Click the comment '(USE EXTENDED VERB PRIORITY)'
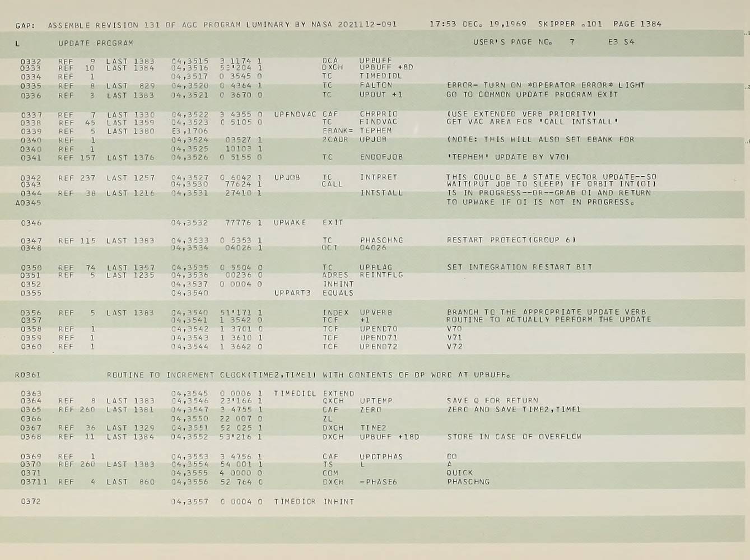750x560 pixels. click(x=522, y=114)
